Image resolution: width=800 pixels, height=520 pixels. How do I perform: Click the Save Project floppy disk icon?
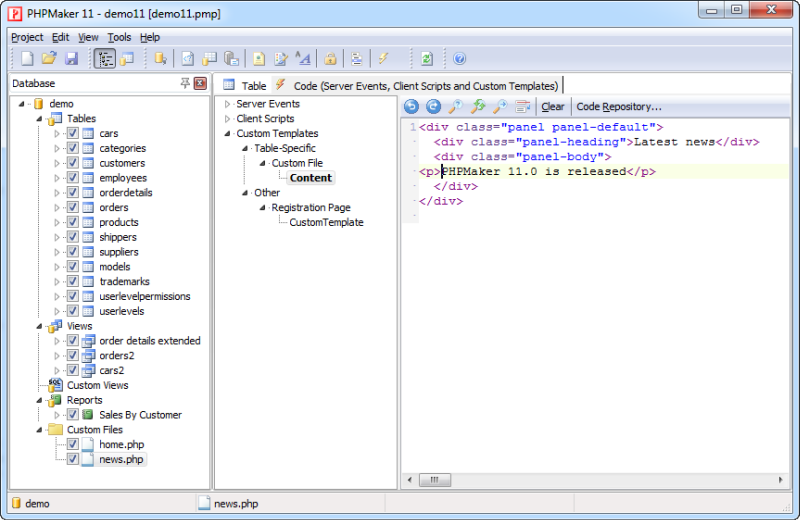[x=71, y=59]
